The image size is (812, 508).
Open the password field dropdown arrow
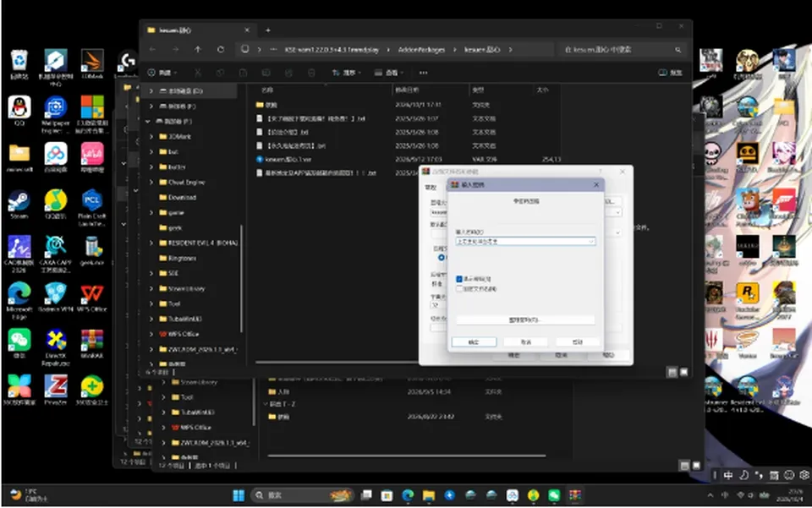pos(591,242)
